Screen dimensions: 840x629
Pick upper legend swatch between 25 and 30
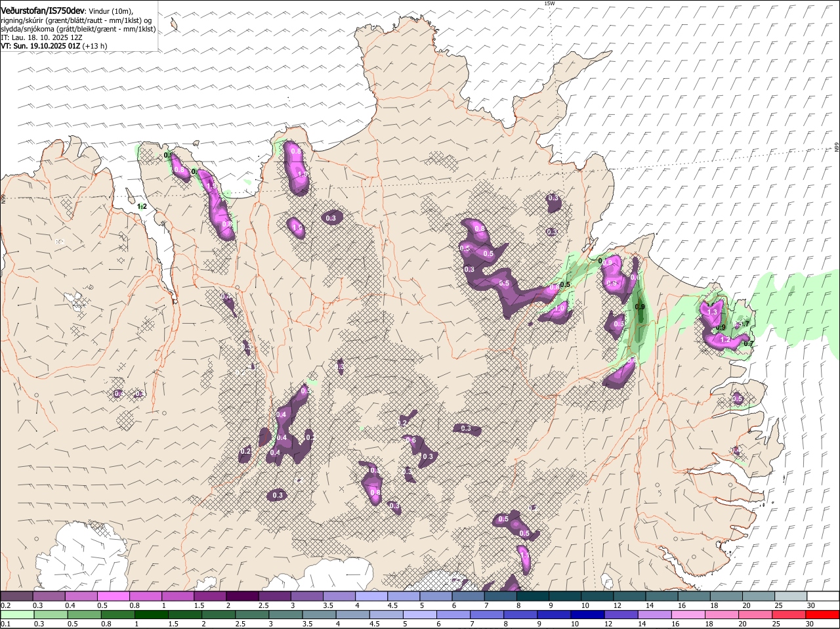tap(790, 596)
